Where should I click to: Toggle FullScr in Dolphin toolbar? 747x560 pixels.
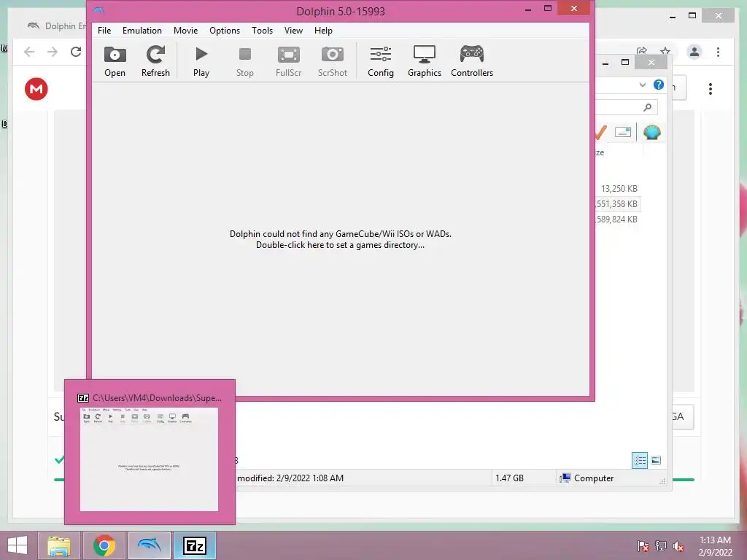288,61
